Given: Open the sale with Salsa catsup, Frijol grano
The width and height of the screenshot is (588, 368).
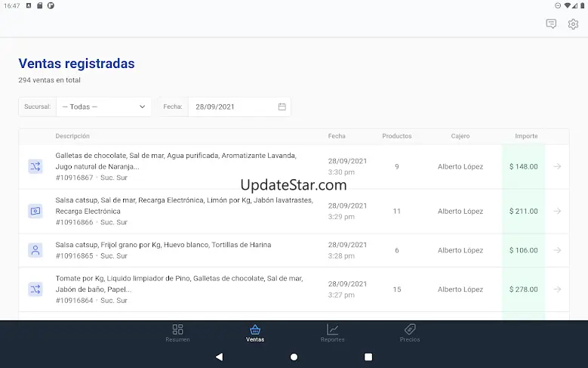Looking at the screenshot, I should pos(163,245).
